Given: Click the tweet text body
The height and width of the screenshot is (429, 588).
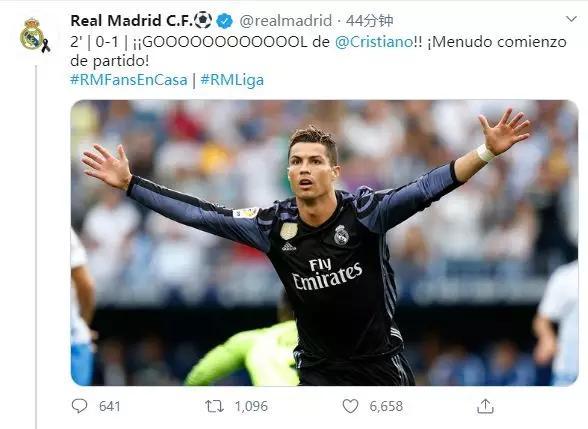Looking at the screenshot, I should coord(318,51).
